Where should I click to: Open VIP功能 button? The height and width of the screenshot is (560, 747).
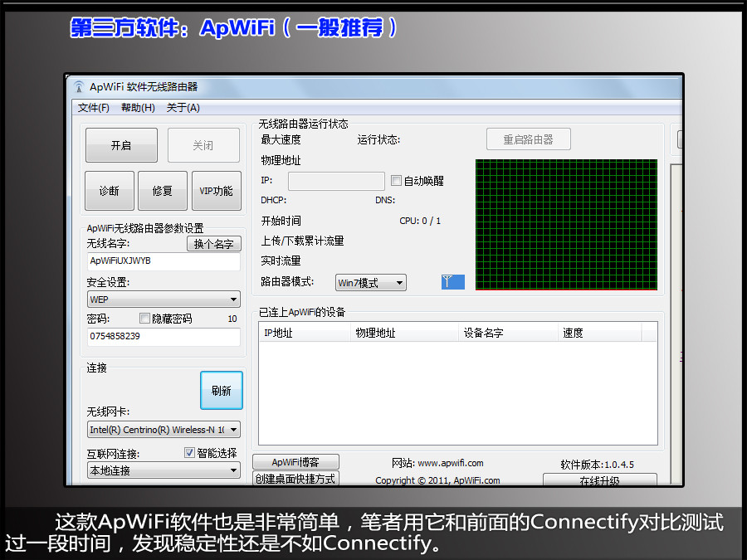216,191
